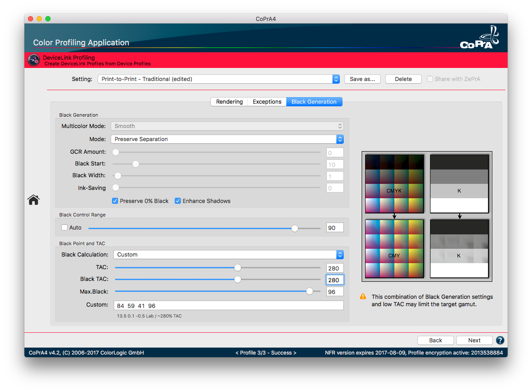Go to the home screen icon
This screenshot has width=532, height=392.
point(34,199)
